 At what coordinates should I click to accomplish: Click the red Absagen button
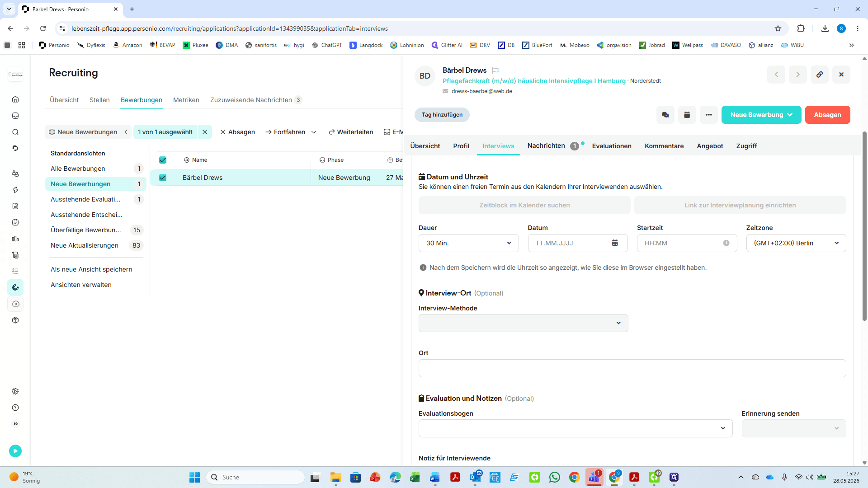click(x=827, y=115)
